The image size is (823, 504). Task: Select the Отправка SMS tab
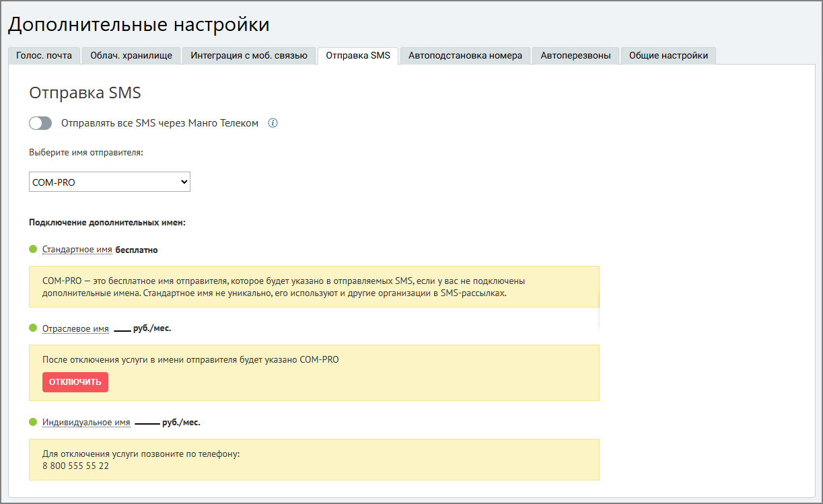(x=358, y=55)
